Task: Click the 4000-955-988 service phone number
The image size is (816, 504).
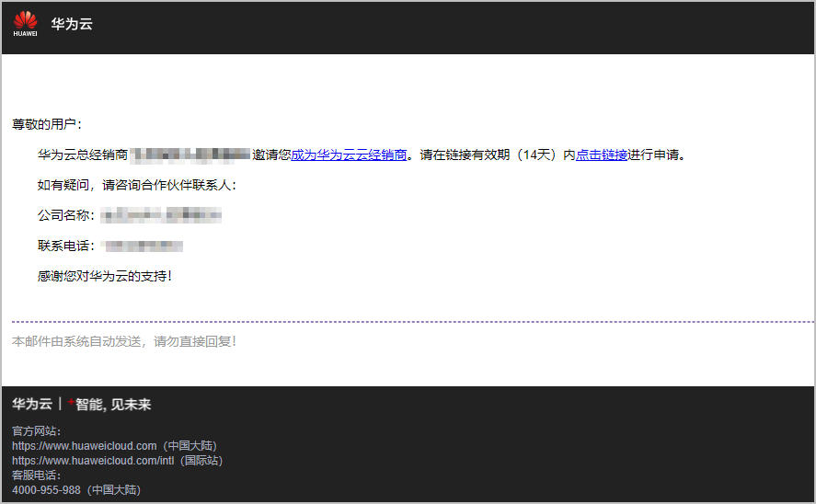Action: 46,490
